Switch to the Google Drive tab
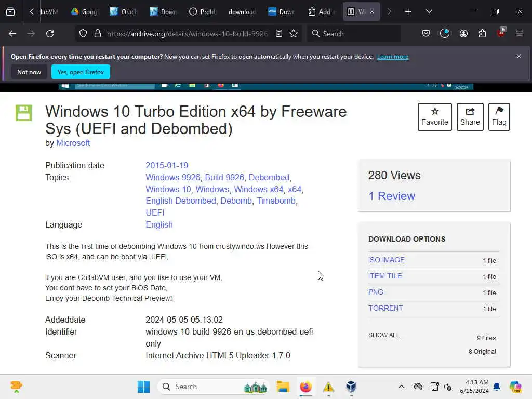Image resolution: width=532 pixels, height=399 pixels. click(85, 12)
